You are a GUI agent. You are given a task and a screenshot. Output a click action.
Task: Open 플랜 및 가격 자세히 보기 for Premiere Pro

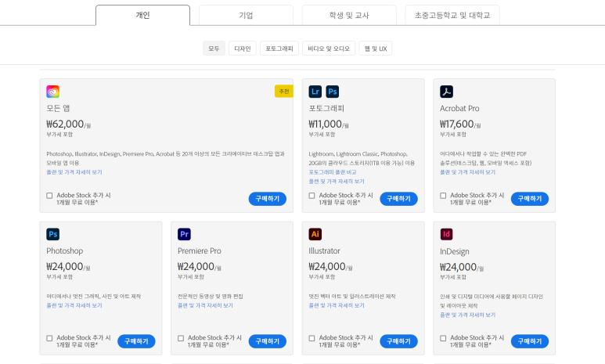coord(205,305)
